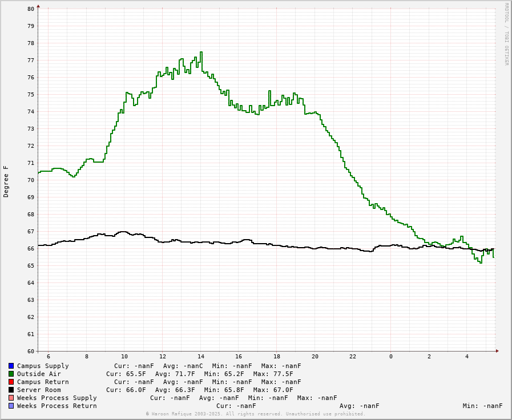Viewport: 512px width, 420px height.
Task: Click the red Campus Return legend swatch
Action: [11, 382]
